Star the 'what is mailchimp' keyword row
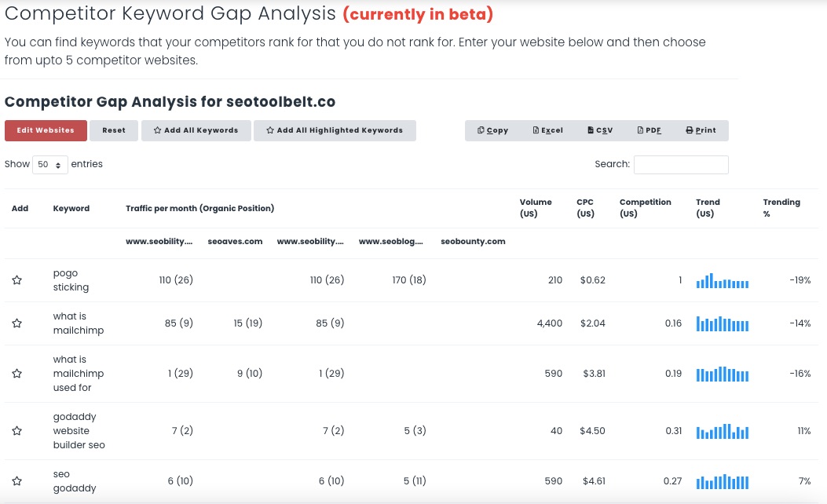The height and width of the screenshot is (504, 827). (17, 323)
